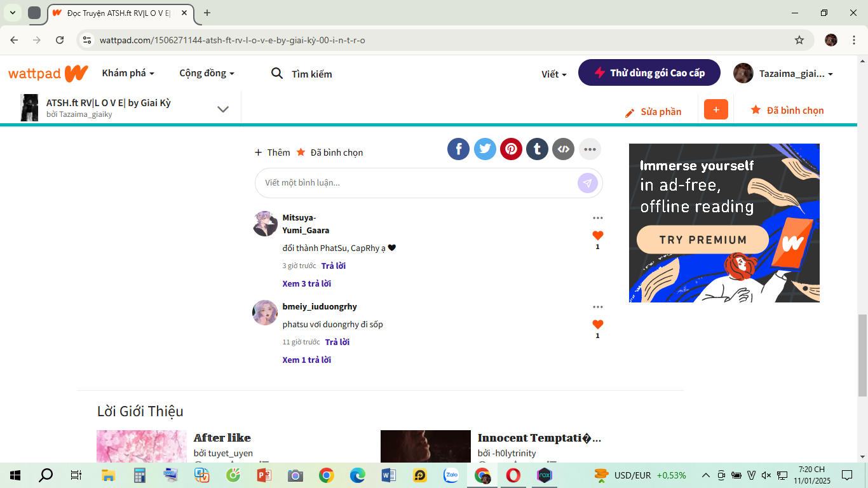Click the URL address bar
Image resolution: width=868 pixels, height=488 pixels.
click(445, 40)
